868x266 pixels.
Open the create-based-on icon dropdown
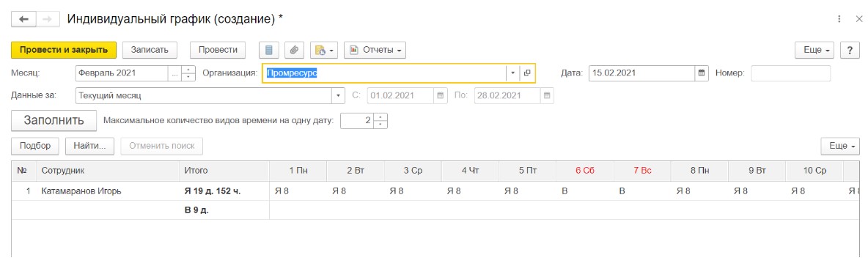pyautogui.click(x=324, y=50)
